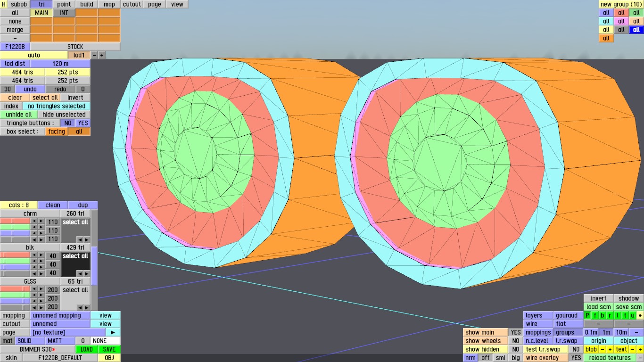Image resolution: width=644 pixels, height=362 pixels.
Task: Click the undo button
Action: [30, 89]
